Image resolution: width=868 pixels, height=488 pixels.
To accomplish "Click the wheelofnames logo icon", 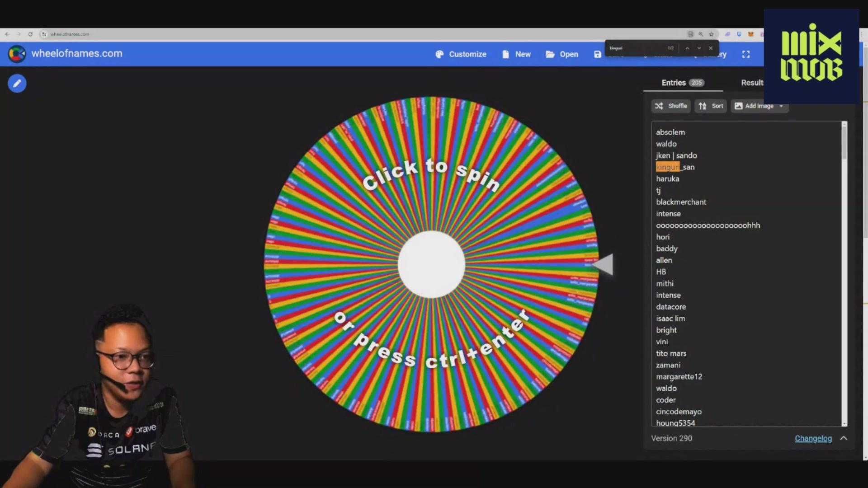I will point(17,54).
